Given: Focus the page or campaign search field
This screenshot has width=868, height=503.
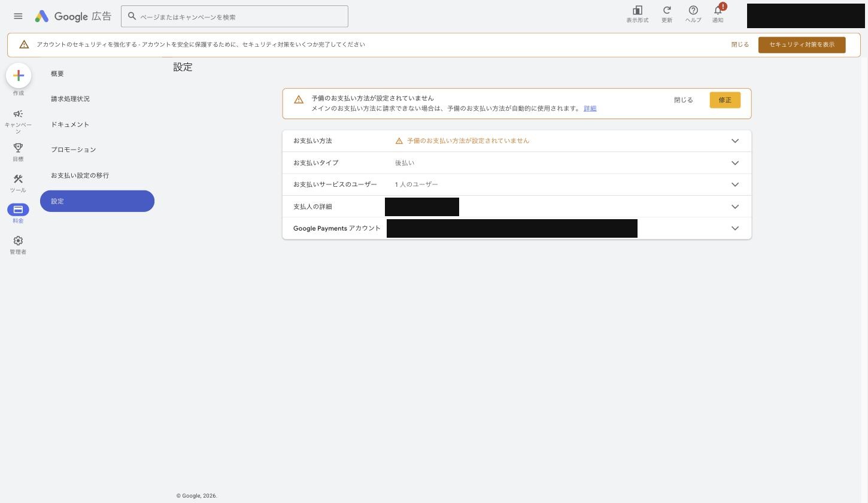Looking at the screenshot, I should coord(235,16).
